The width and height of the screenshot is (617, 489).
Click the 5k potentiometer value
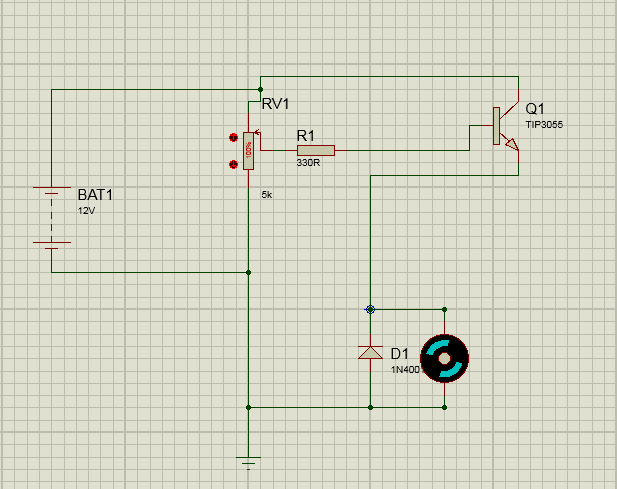pos(267,195)
